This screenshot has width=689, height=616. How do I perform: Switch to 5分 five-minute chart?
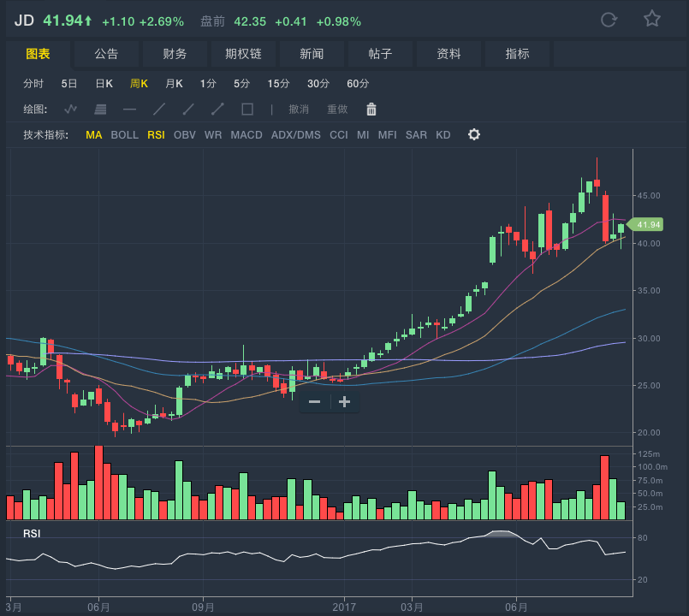[241, 84]
